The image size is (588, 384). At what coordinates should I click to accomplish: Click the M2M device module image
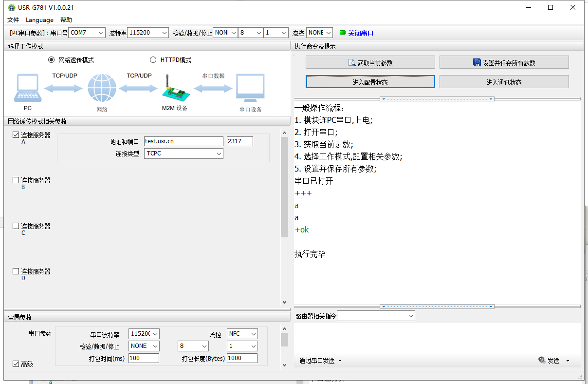(x=174, y=88)
